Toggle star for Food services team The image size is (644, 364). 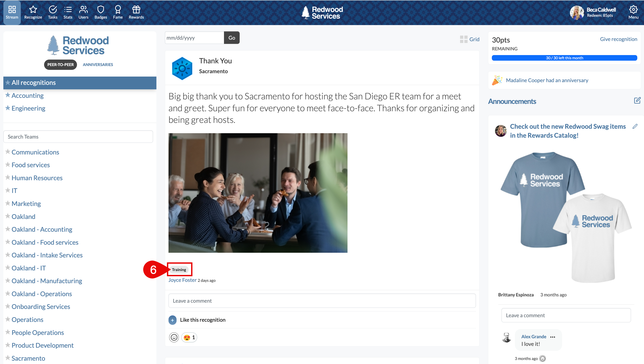(x=8, y=164)
